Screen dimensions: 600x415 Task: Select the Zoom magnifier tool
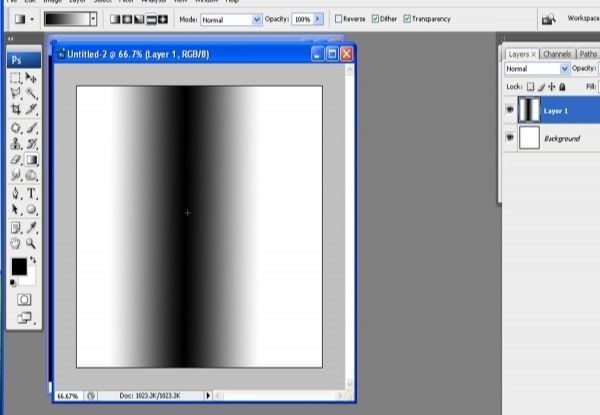click(31, 243)
